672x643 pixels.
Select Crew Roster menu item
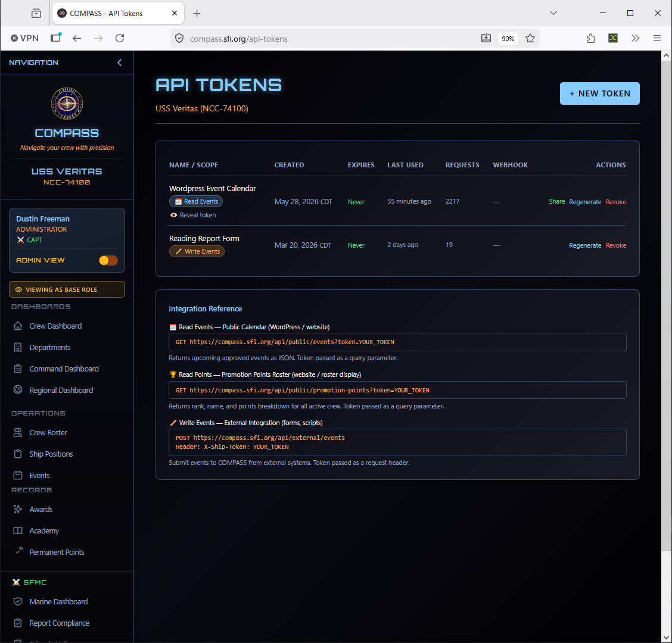point(48,433)
